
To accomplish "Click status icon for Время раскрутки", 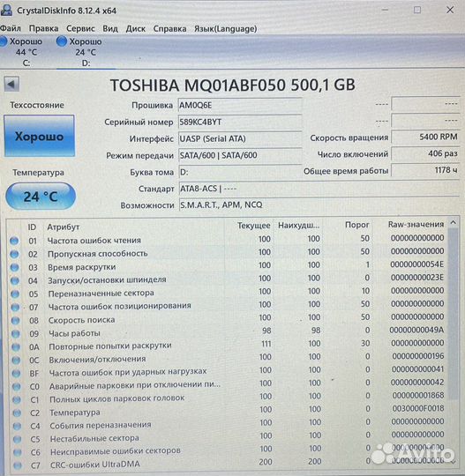I will click(x=15, y=267).
